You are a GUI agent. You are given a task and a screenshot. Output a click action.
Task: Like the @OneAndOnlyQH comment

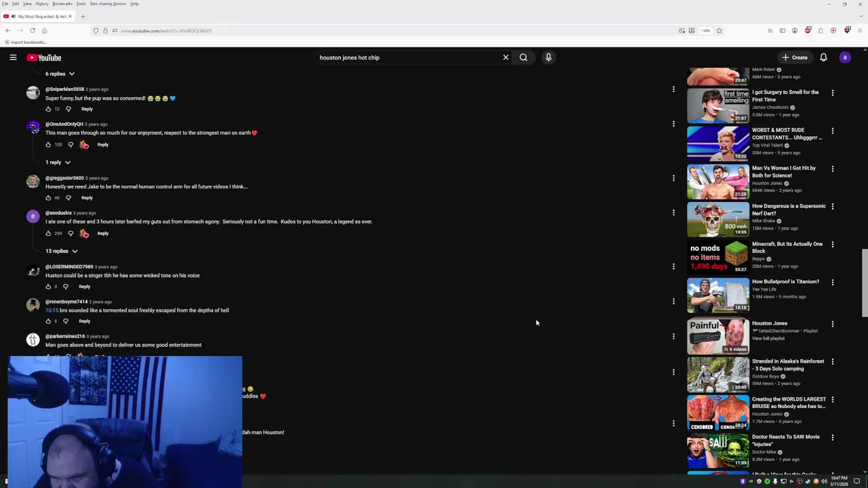tap(48, 144)
